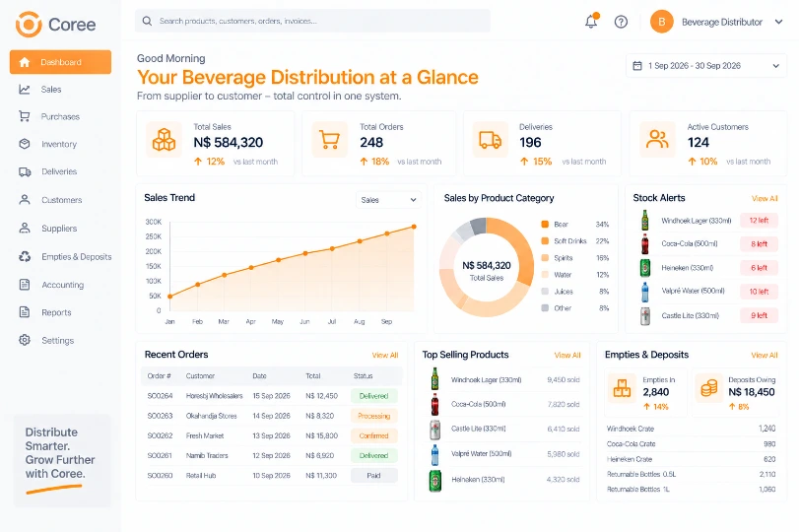Click the Purchases cart icon in sidebar
This screenshot has width=799, height=532.
tap(25, 116)
